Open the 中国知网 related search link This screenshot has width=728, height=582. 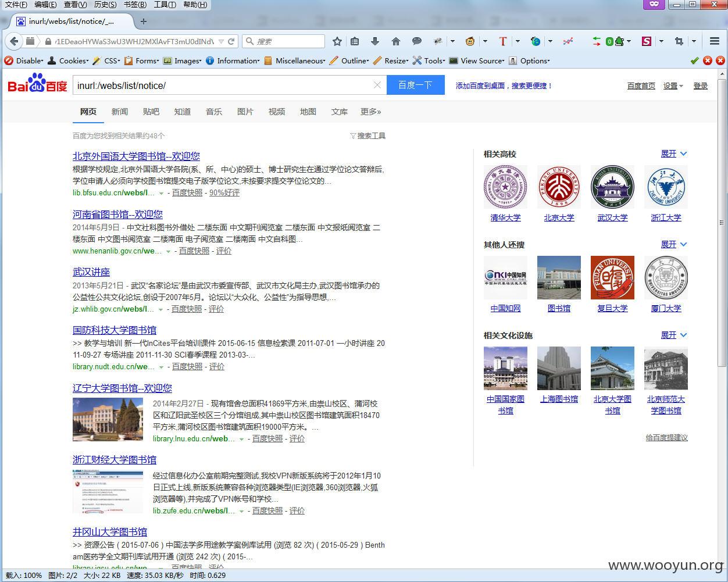tap(505, 308)
